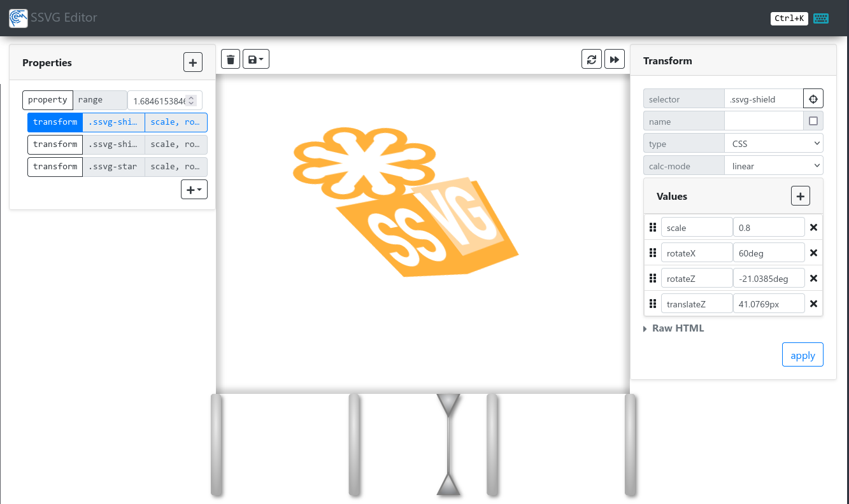The height and width of the screenshot is (504, 849).
Task: Open the save dropdown menu
Action: (x=256, y=59)
